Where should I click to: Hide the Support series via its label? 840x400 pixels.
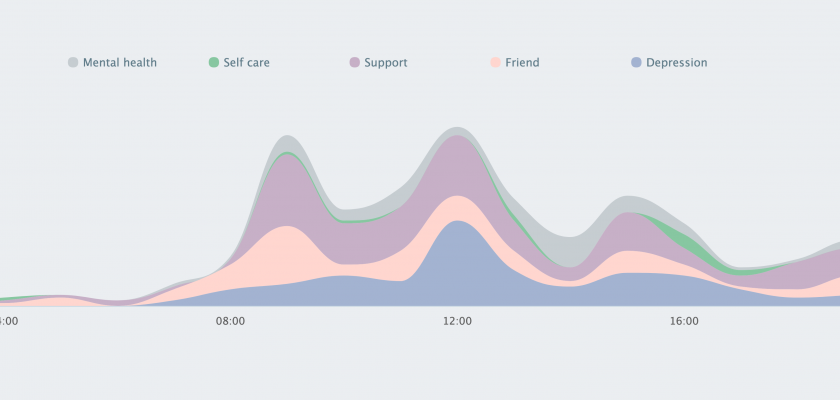385,63
